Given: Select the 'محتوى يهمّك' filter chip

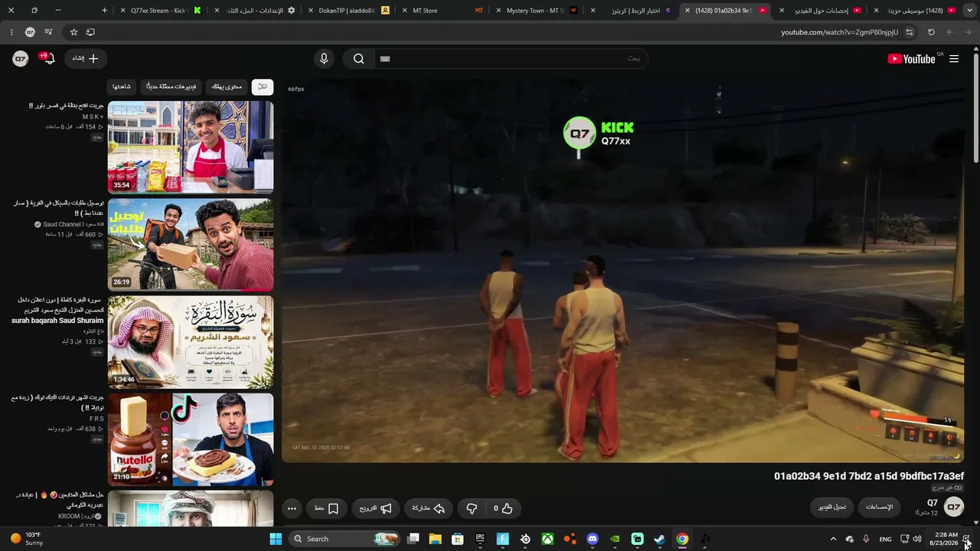Looking at the screenshot, I should (227, 86).
